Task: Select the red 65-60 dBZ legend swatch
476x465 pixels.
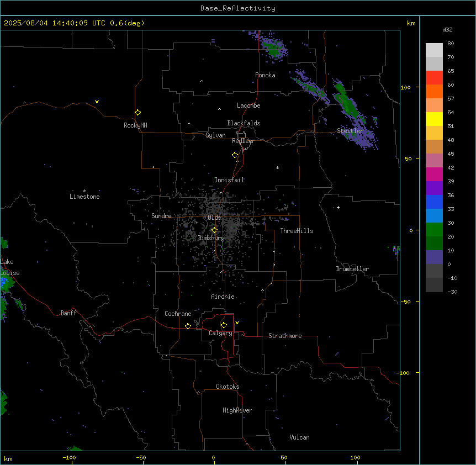Action: (434, 78)
